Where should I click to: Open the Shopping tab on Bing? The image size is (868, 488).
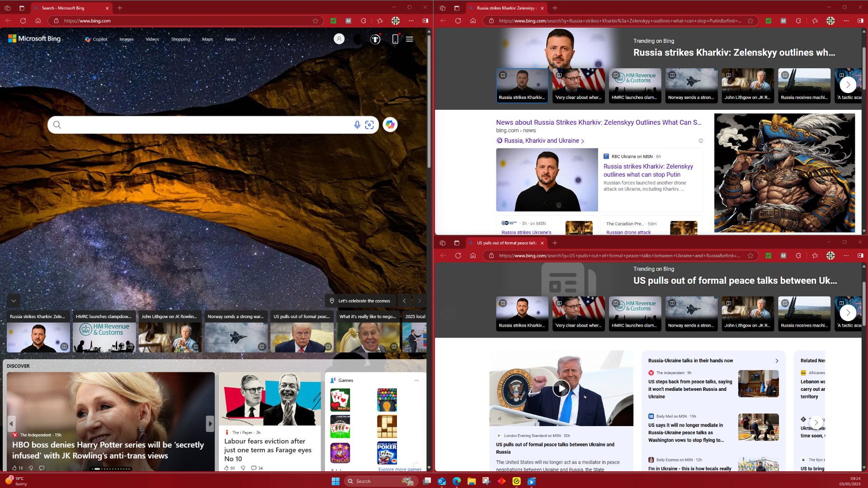pyautogui.click(x=180, y=39)
